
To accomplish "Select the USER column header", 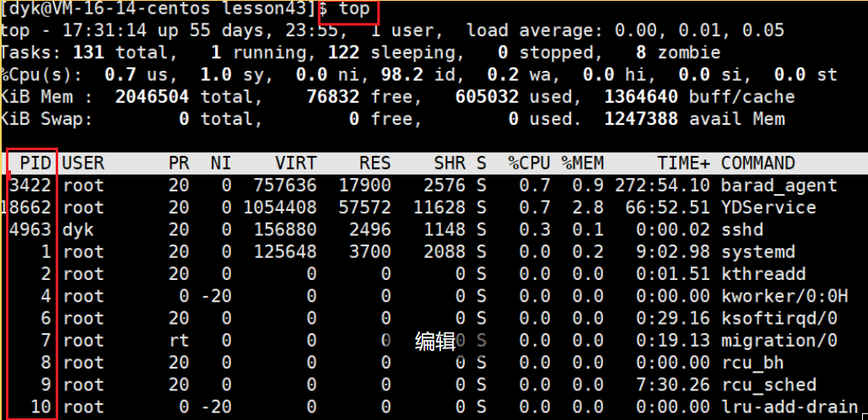I will point(84,163).
